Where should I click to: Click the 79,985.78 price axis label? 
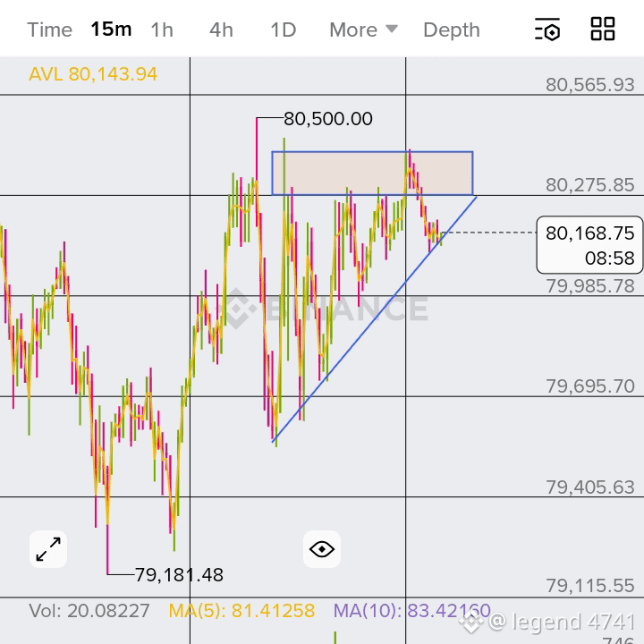click(x=589, y=286)
